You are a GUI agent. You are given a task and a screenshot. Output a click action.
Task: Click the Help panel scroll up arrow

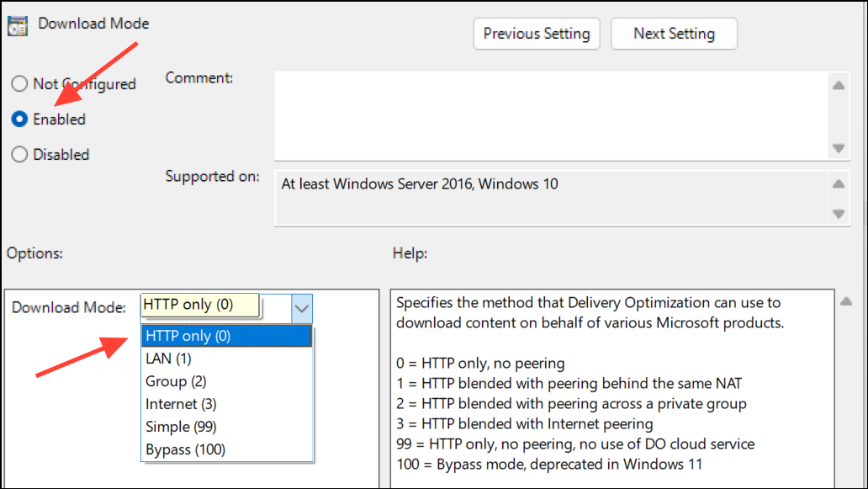[x=846, y=302]
